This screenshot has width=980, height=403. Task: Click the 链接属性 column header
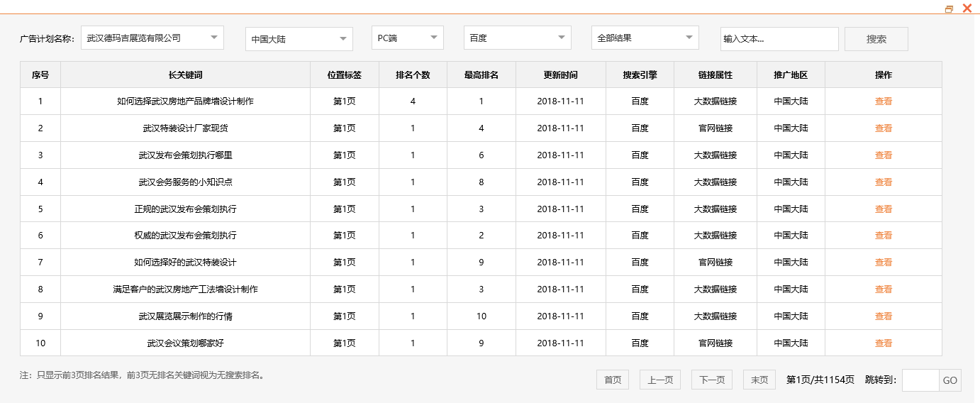pos(715,74)
